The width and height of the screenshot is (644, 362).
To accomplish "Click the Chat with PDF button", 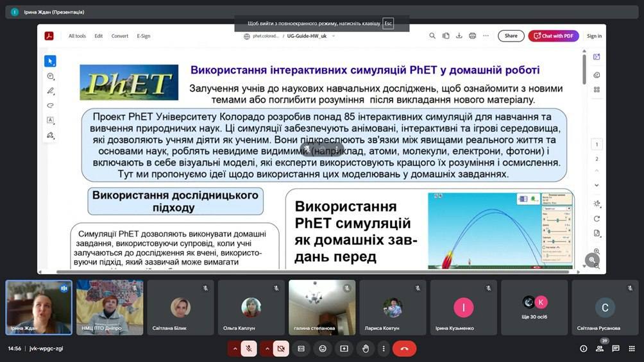I will [553, 36].
